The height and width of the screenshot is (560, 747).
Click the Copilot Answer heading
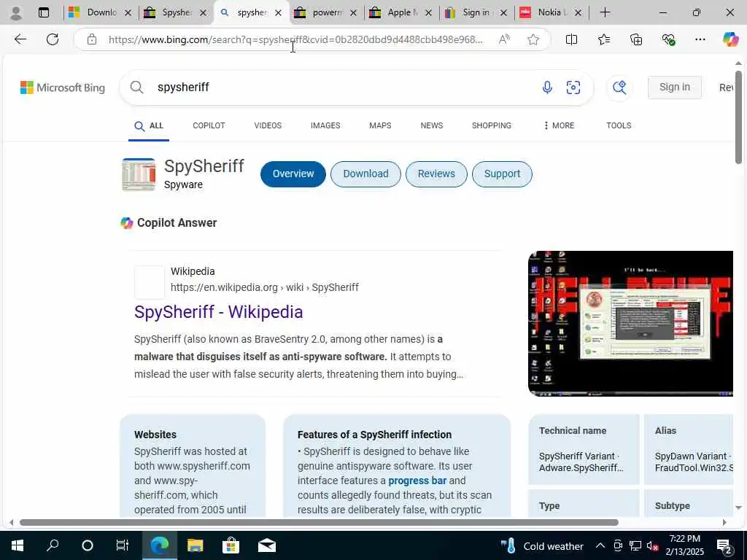(177, 223)
